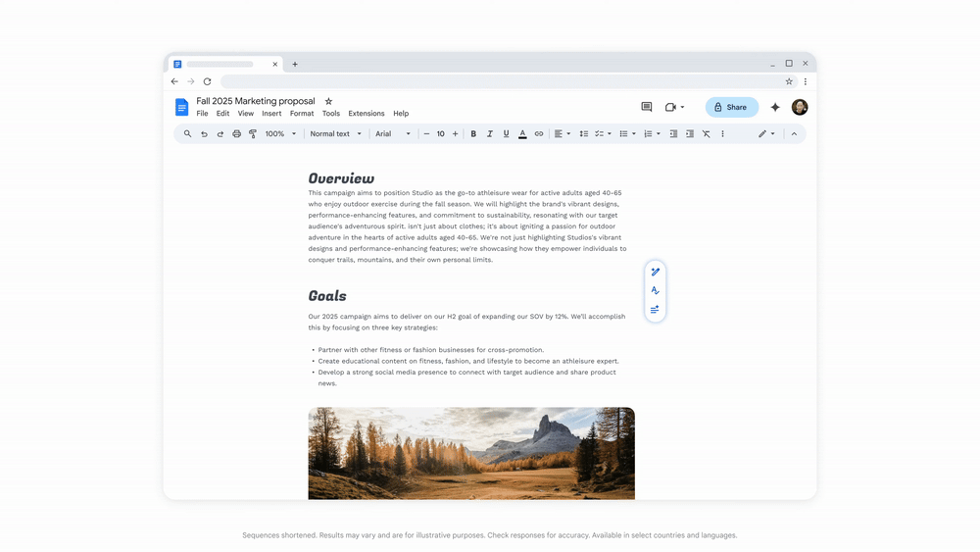The height and width of the screenshot is (552, 980).
Task: Decrease font size with minus button
Action: pos(426,133)
